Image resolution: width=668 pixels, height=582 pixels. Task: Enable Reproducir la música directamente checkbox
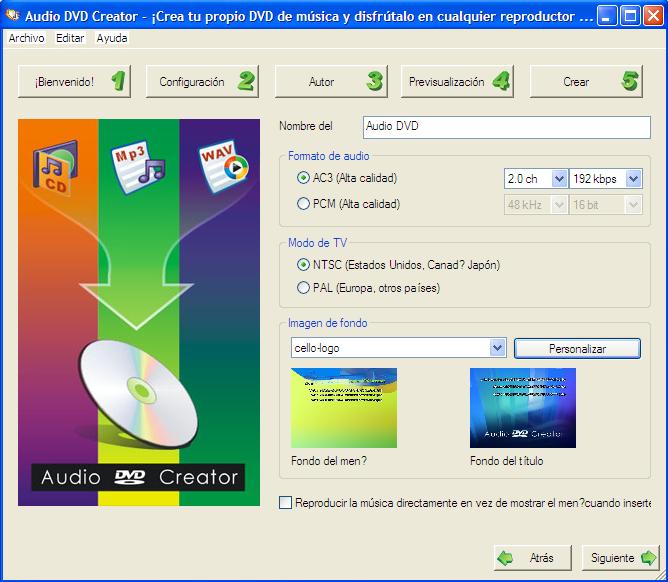(x=285, y=503)
